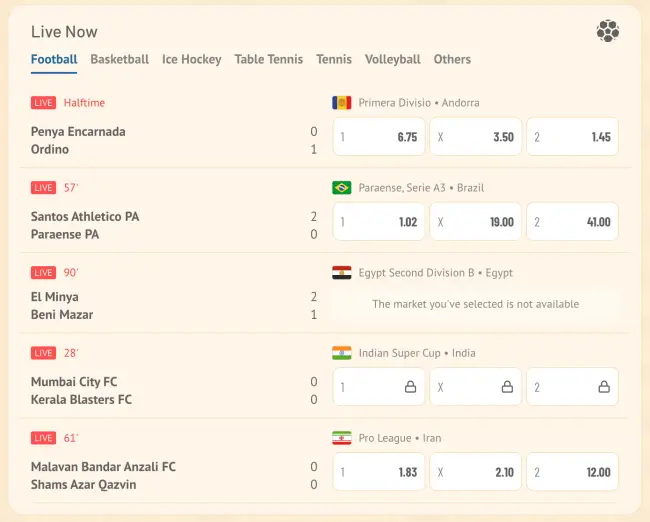Click the red LIVE badge at 57'
Image resolution: width=650 pixels, height=522 pixels.
pyautogui.click(x=43, y=188)
